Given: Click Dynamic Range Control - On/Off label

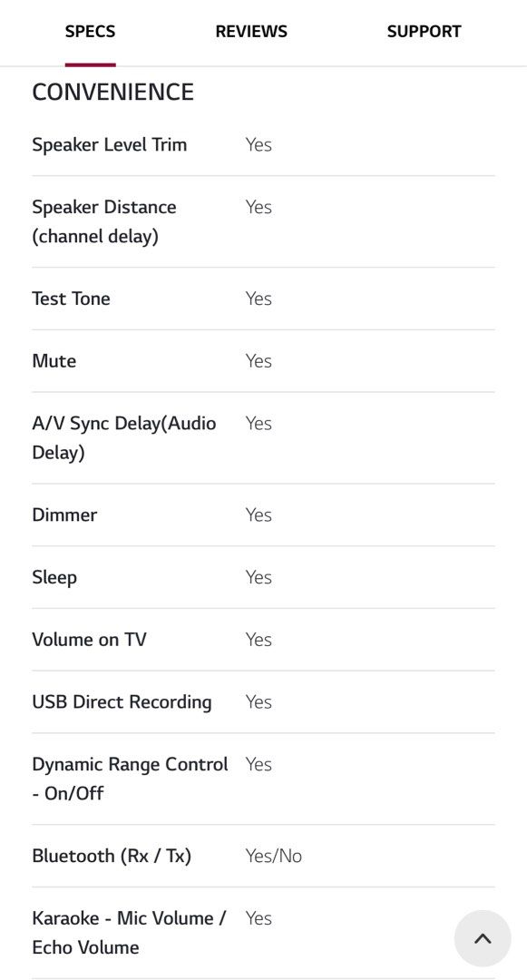Looking at the screenshot, I should (x=130, y=779).
